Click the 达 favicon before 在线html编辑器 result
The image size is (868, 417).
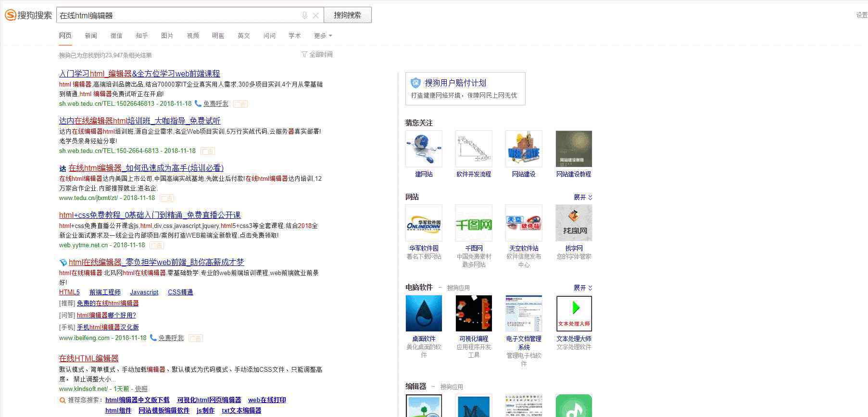point(63,168)
